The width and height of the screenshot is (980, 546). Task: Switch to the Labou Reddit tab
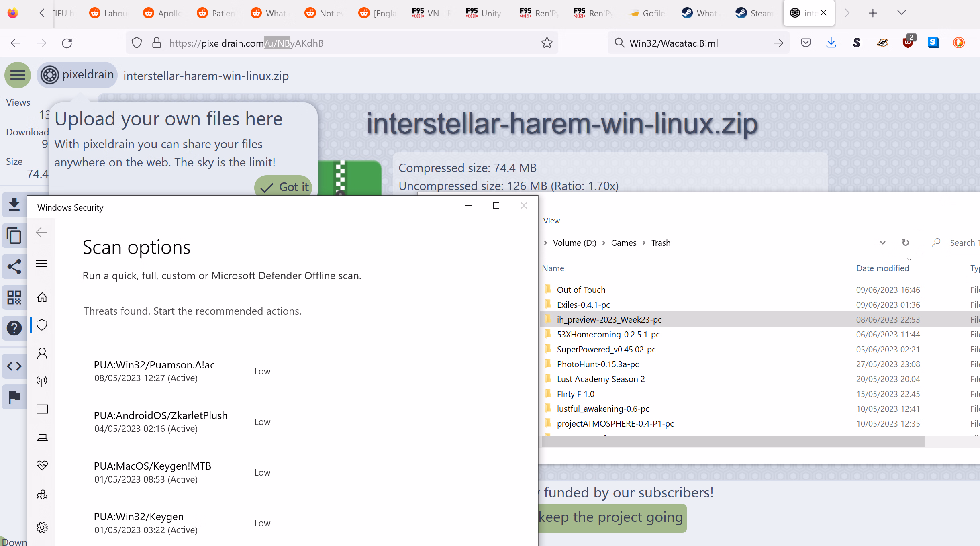click(108, 13)
